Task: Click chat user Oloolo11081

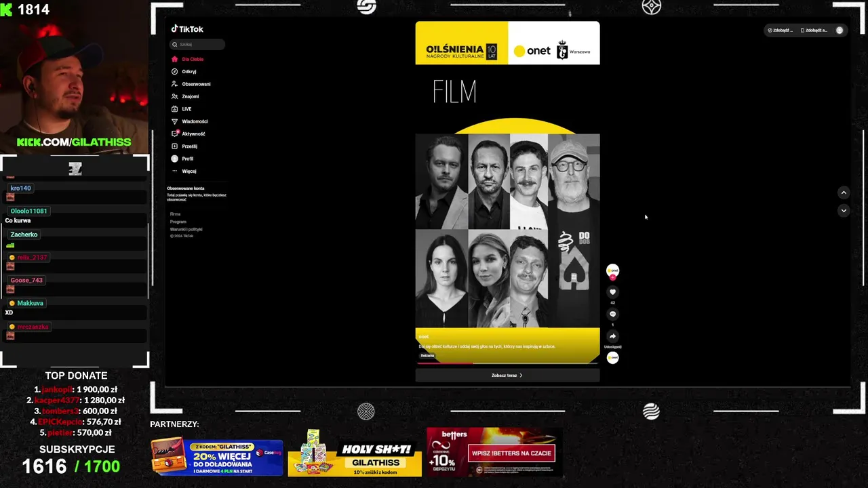Action: point(28,211)
